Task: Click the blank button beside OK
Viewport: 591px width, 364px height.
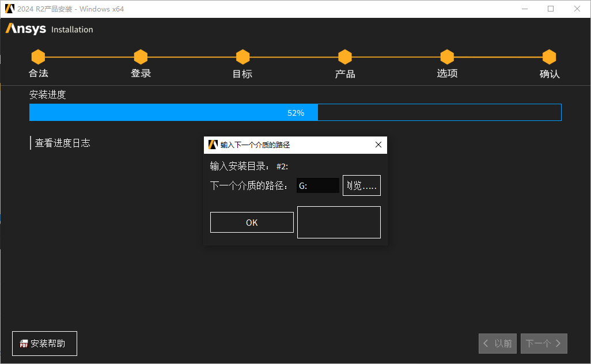Action: (339, 222)
